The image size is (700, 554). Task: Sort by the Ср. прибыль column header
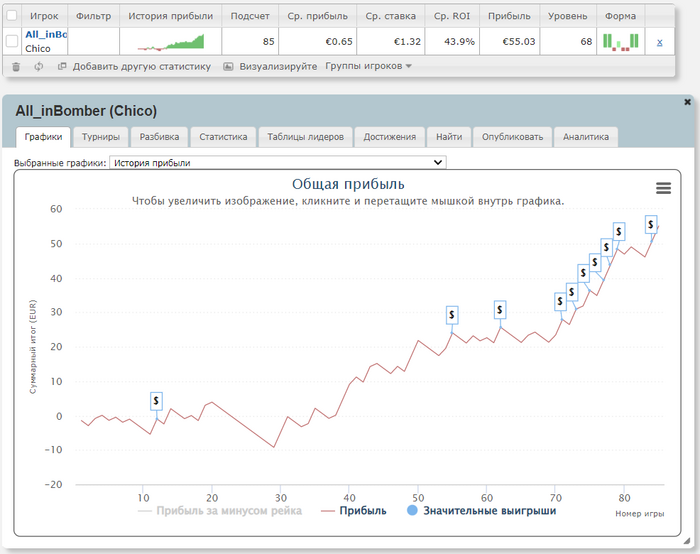click(x=317, y=16)
